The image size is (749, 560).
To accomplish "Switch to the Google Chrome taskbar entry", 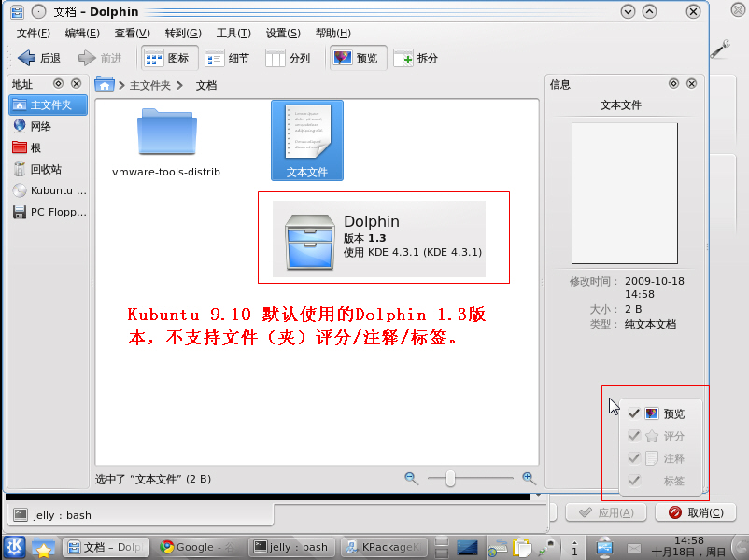I will pyautogui.click(x=197, y=547).
